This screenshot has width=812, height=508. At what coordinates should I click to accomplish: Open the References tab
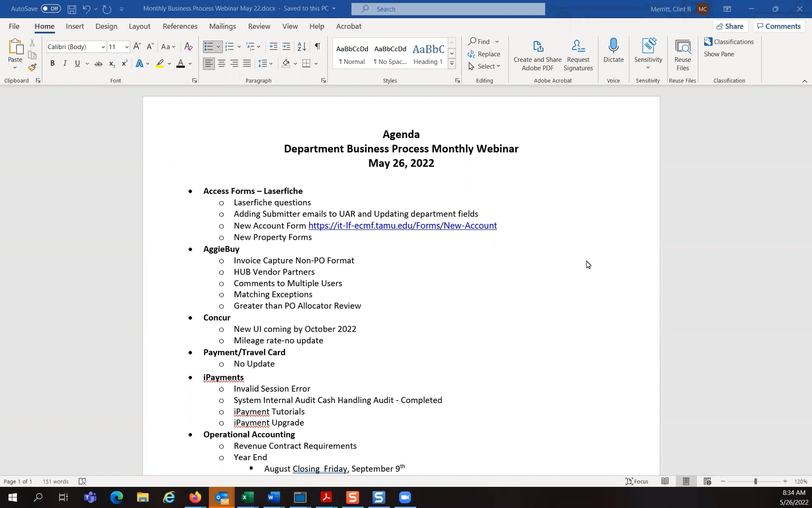pos(180,26)
